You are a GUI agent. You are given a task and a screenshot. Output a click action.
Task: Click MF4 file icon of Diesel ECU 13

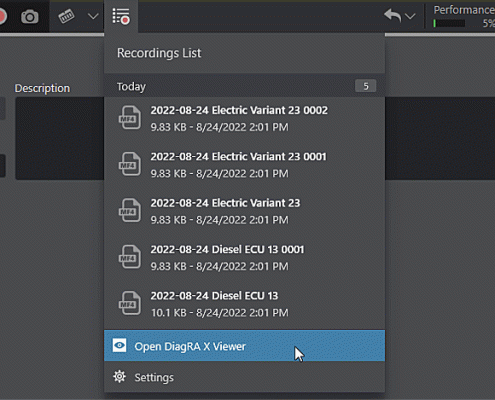(129, 303)
